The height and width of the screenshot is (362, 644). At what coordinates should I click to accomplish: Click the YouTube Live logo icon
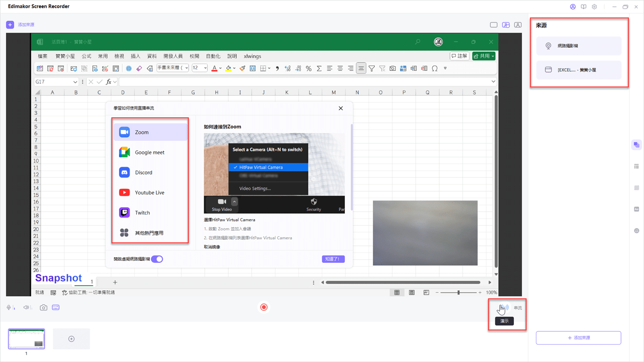pyautogui.click(x=124, y=192)
